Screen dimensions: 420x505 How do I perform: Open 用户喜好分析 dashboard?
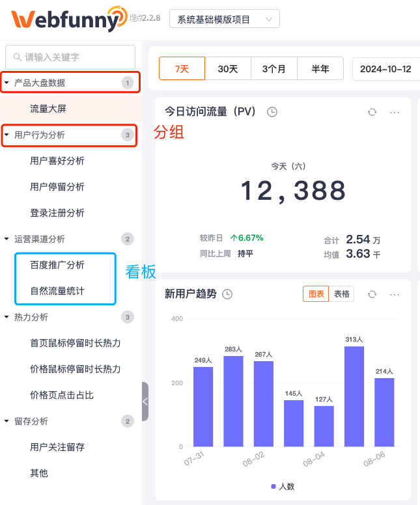pyautogui.click(x=57, y=161)
